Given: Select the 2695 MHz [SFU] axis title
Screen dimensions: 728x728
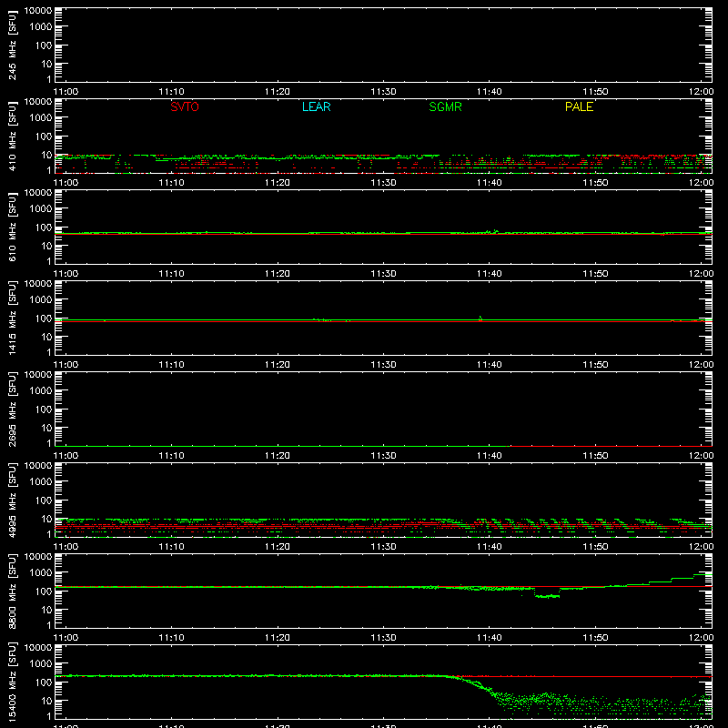Looking at the screenshot, I should [x=12, y=409].
